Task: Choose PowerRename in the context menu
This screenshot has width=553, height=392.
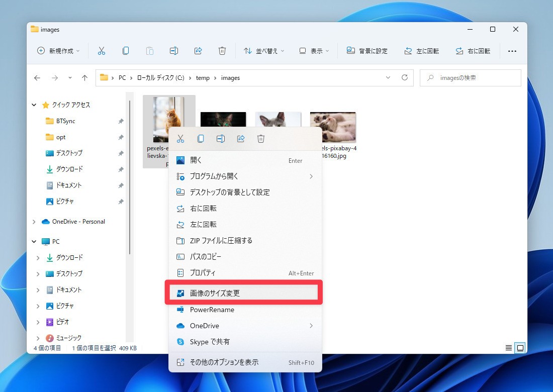Action: point(212,310)
